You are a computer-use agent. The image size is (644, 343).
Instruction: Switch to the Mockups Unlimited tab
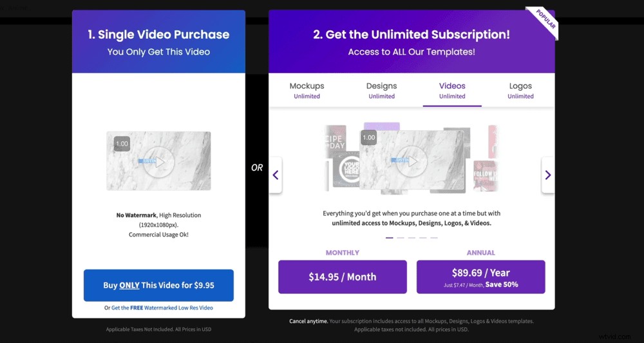(x=307, y=90)
